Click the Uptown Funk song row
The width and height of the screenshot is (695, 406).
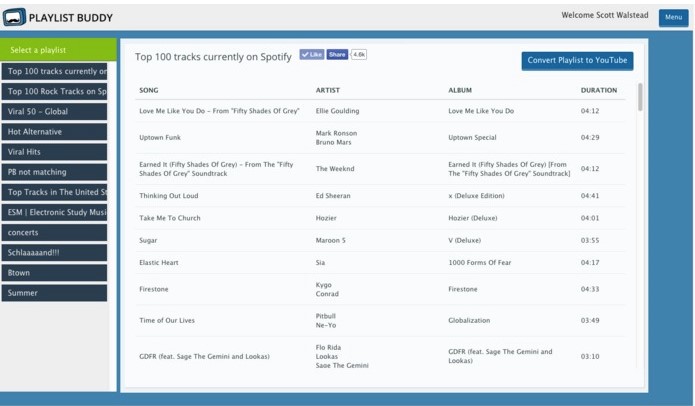(x=160, y=137)
